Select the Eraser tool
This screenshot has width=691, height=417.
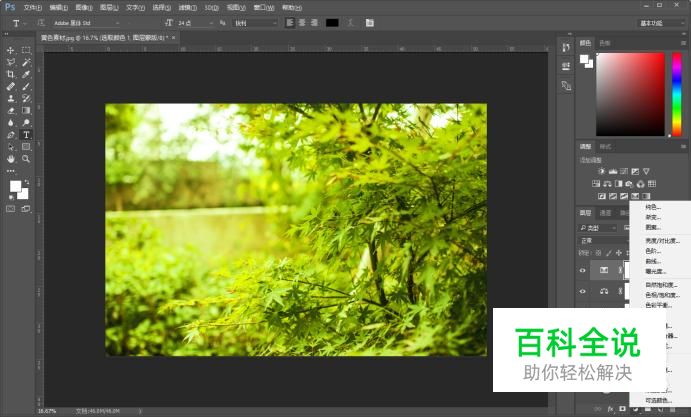click(x=11, y=110)
